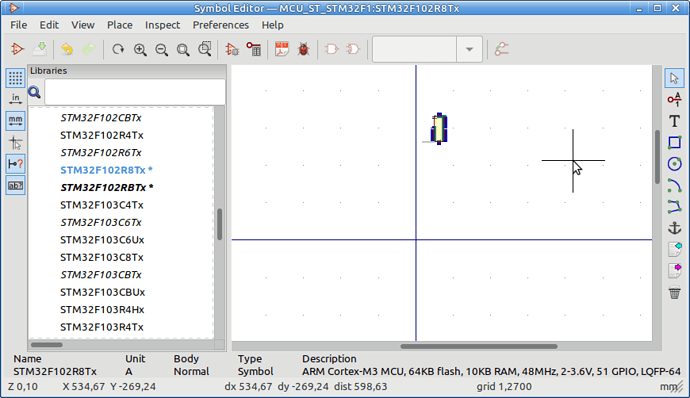Click synchronized pins edit mode icon

point(501,49)
